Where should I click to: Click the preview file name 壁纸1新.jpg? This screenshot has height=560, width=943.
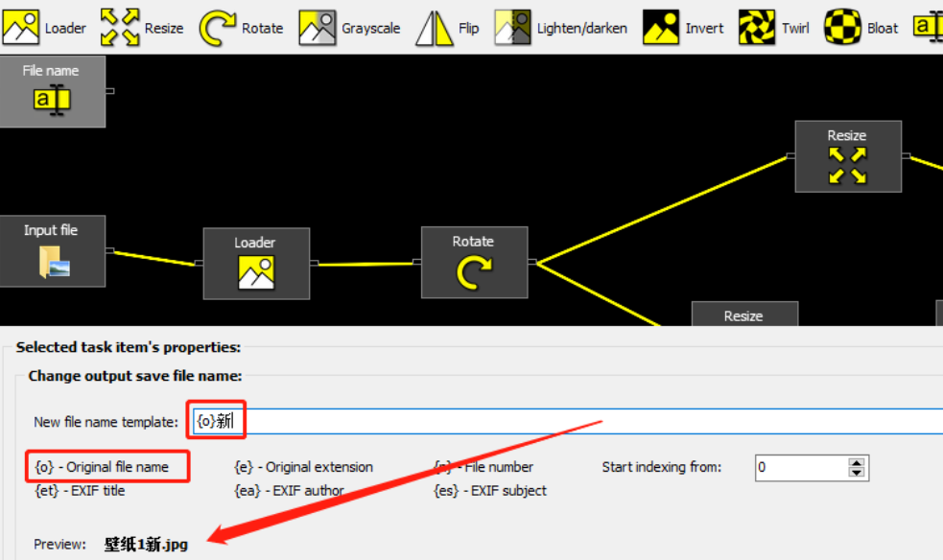pos(146,545)
